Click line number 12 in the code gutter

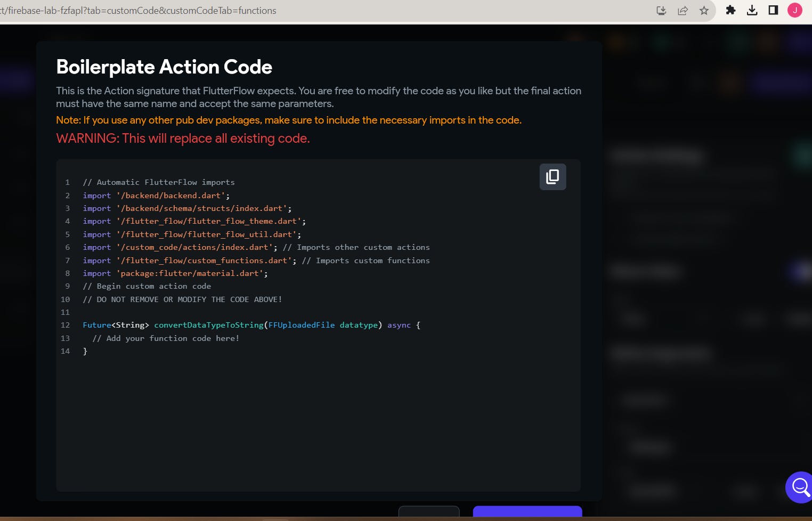coord(65,325)
